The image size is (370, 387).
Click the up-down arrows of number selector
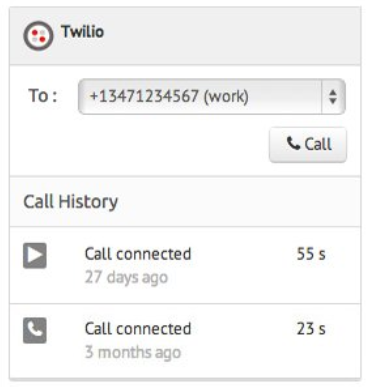(333, 97)
